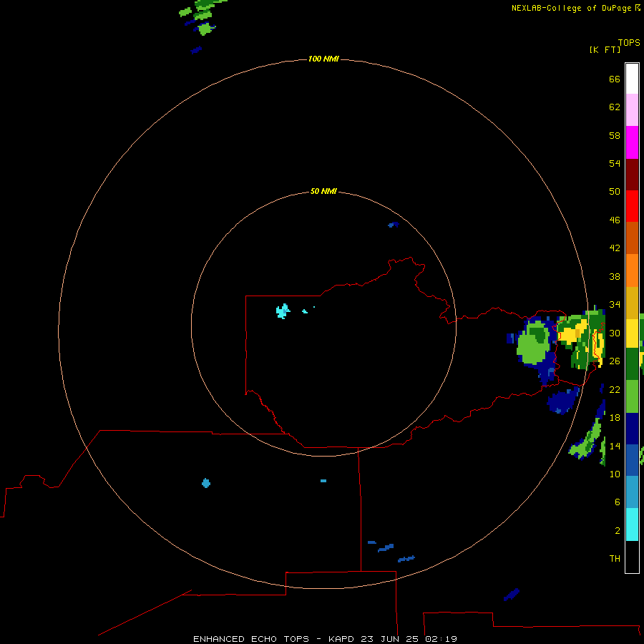Click the large light green blob west of the yellow core
Image resolution: width=644 pixels, height=644 pixels.
[532, 343]
